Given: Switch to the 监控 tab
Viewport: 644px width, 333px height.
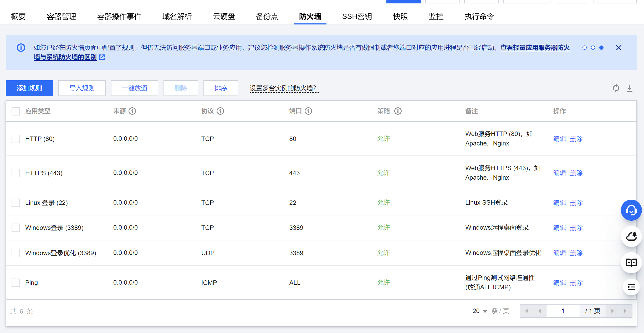Looking at the screenshot, I should pos(436,16).
